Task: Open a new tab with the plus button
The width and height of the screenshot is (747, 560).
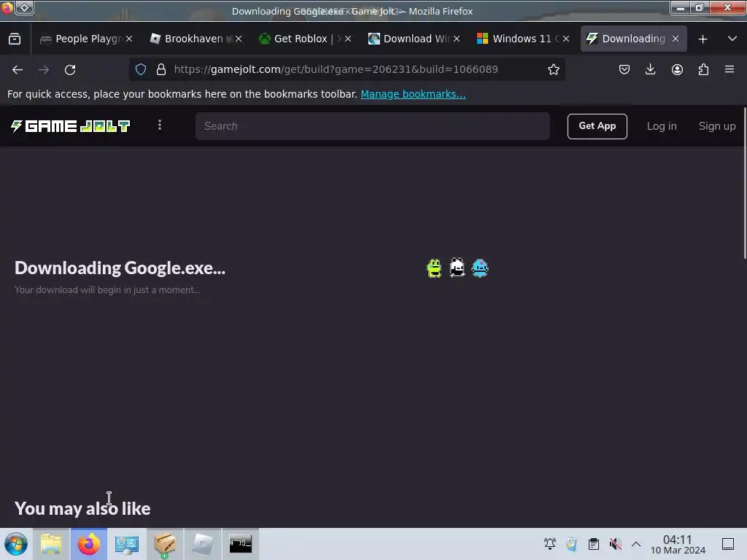Action: click(x=703, y=39)
